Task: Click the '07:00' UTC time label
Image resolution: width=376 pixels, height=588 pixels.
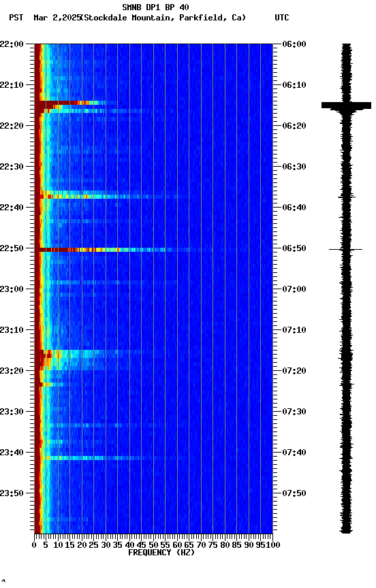Action: click(x=294, y=289)
